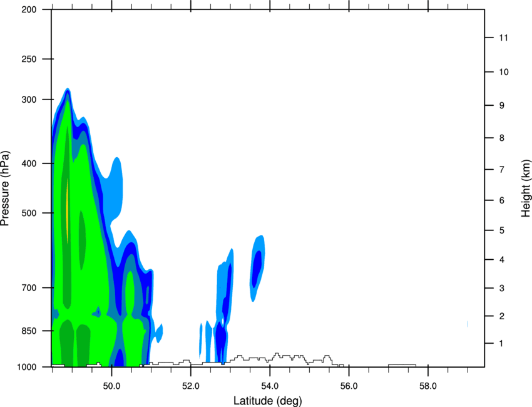This screenshot has height=407, width=532.
Task: Pick the 7 km height label
Action: click(502, 170)
